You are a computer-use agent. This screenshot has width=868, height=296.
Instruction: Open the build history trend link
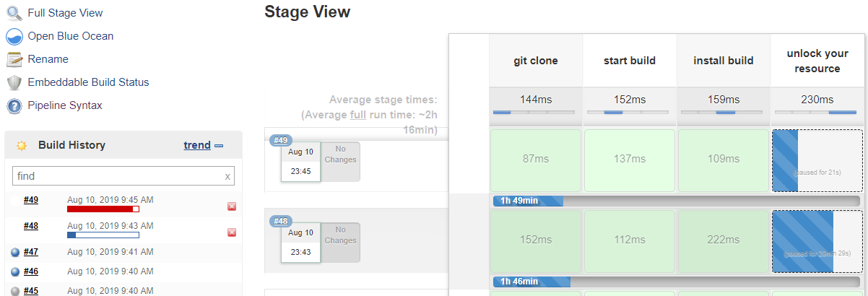point(196,145)
